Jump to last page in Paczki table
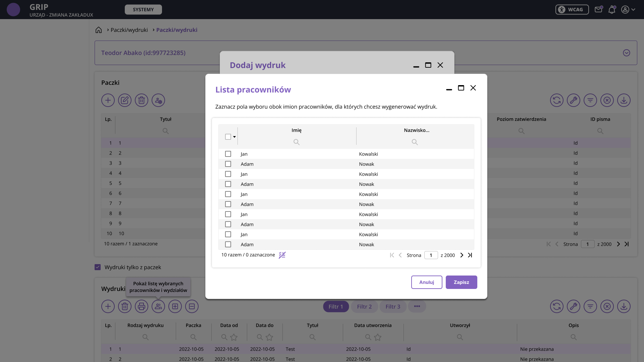This screenshot has height=362, width=644. (x=627, y=244)
